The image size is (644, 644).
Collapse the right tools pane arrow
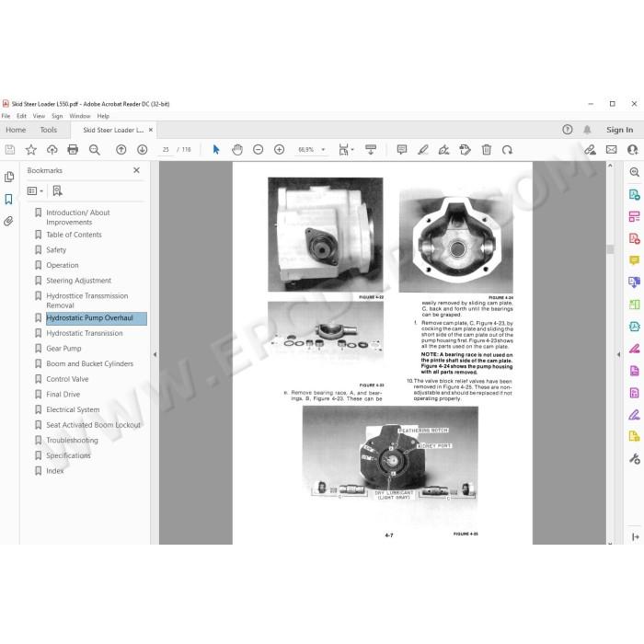pos(618,354)
